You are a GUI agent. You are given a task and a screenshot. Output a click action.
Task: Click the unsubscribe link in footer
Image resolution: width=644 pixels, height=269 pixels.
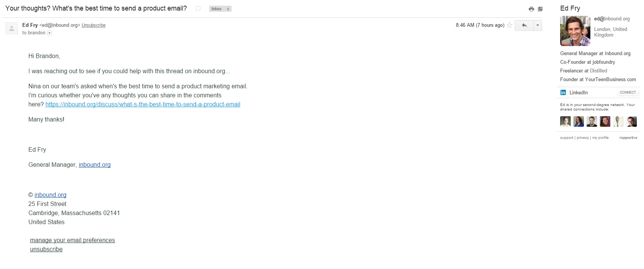tap(46, 249)
